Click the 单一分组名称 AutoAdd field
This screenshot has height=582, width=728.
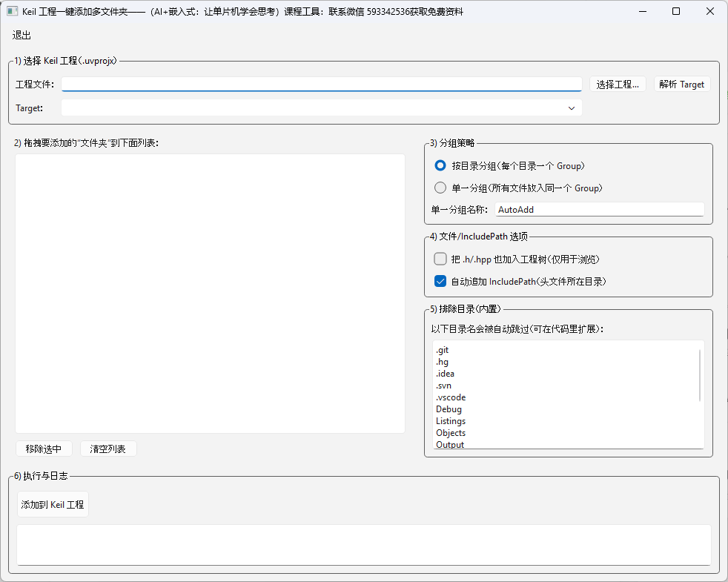pyautogui.click(x=600, y=210)
